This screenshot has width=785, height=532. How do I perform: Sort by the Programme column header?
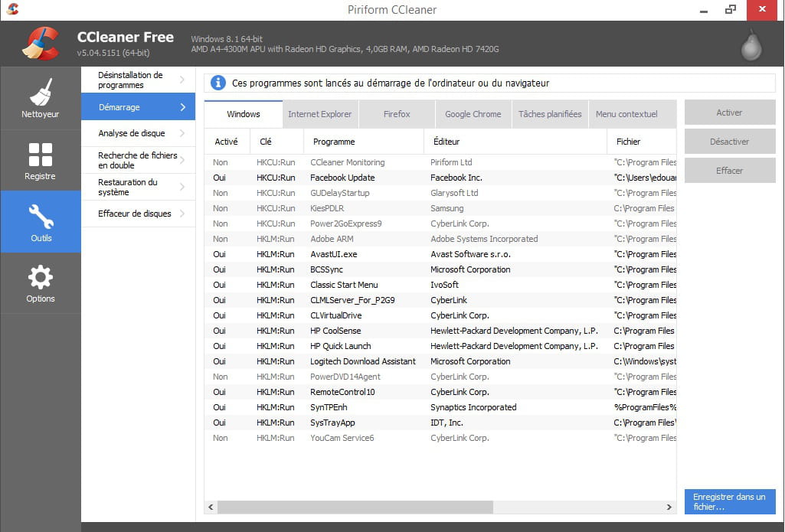coord(364,142)
